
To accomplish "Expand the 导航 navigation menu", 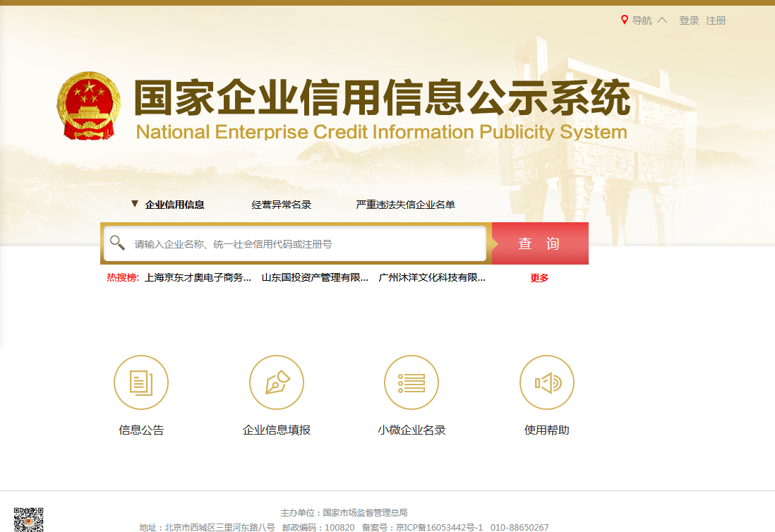I will (642, 20).
